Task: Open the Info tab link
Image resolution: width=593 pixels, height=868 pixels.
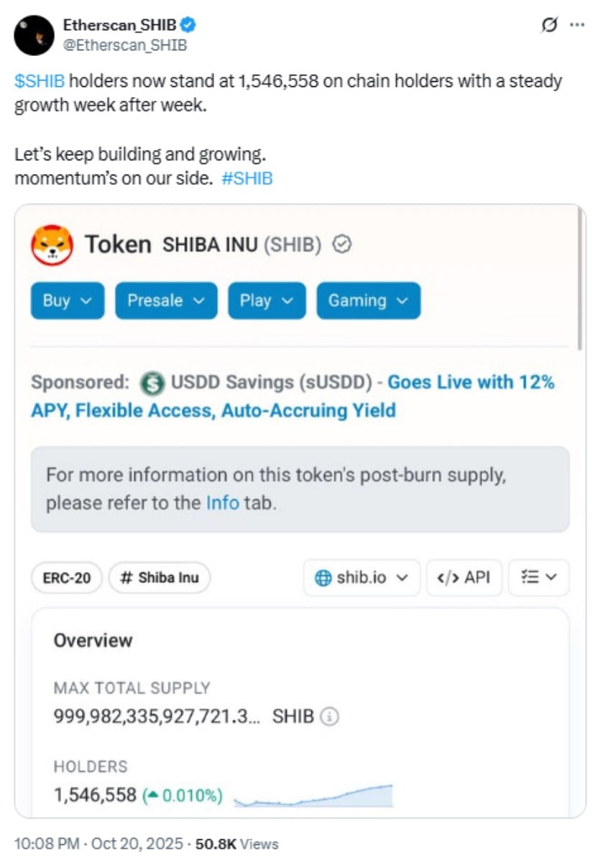Action: pyautogui.click(x=222, y=502)
